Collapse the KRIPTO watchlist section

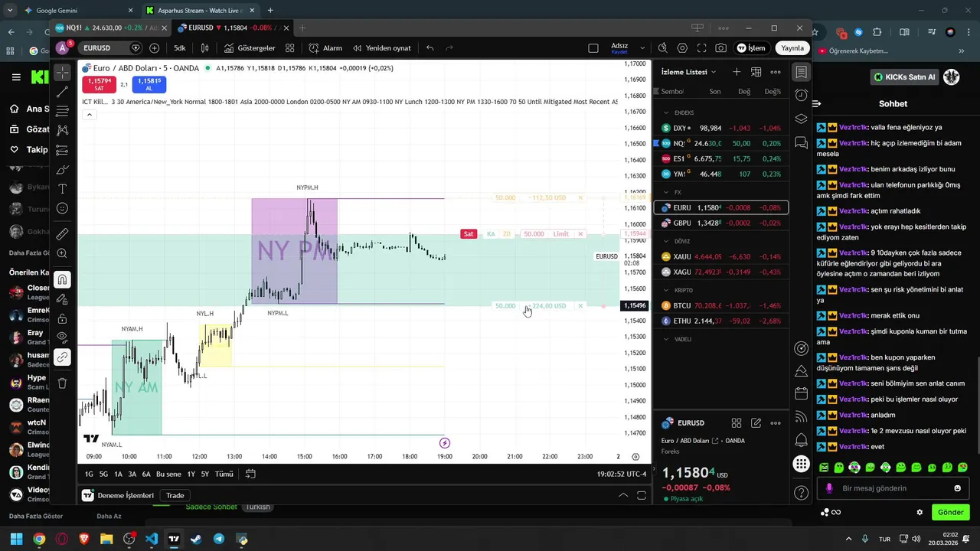[x=666, y=290]
